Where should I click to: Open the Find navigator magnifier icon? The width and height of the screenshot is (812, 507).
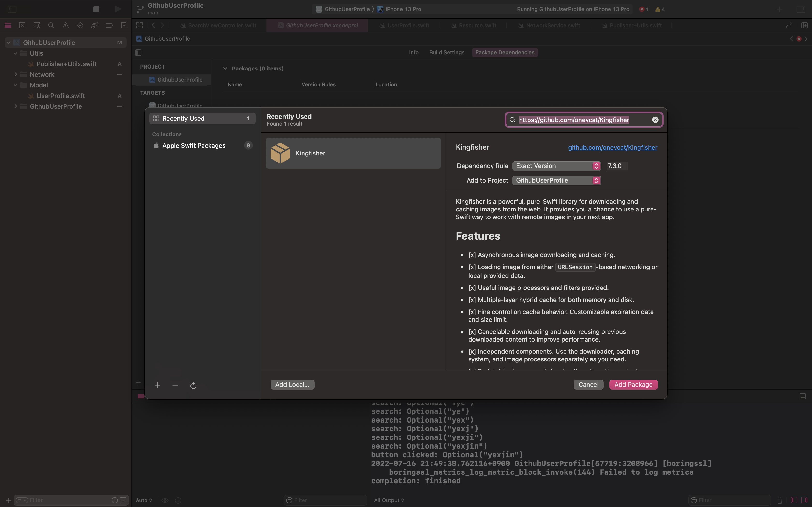tap(51, 26)
